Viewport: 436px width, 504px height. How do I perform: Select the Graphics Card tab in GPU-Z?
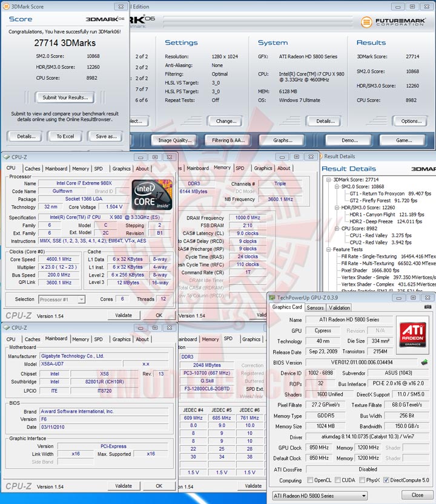coord(287,307)
